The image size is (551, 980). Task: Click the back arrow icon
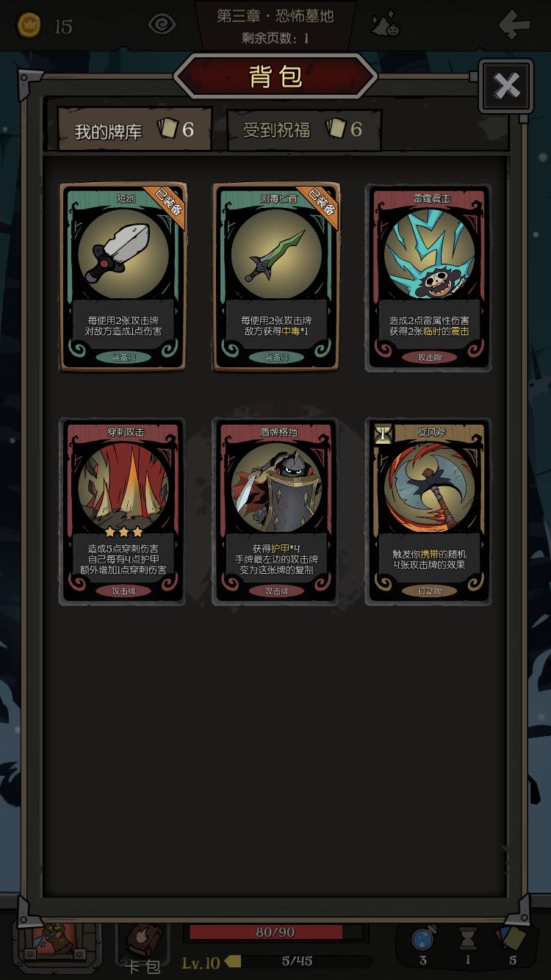pos(514,25)
